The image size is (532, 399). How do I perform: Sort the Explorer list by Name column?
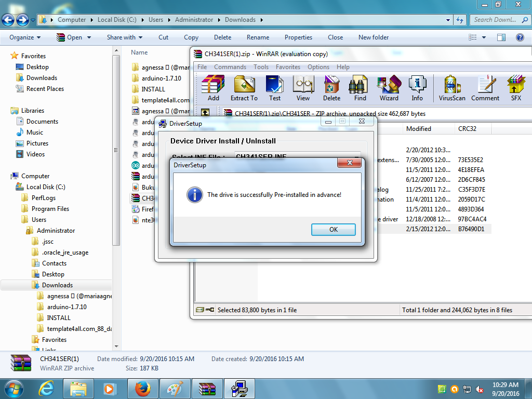[139, 52]
